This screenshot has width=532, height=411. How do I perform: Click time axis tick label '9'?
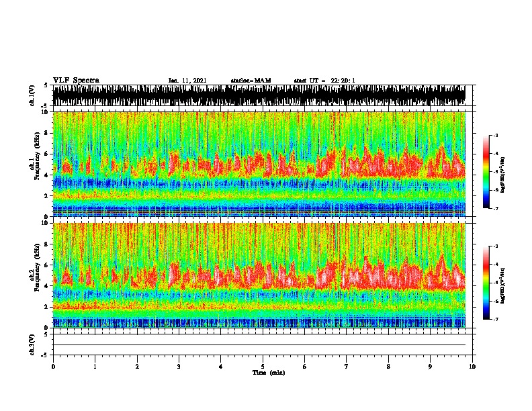tap(430, 367)
